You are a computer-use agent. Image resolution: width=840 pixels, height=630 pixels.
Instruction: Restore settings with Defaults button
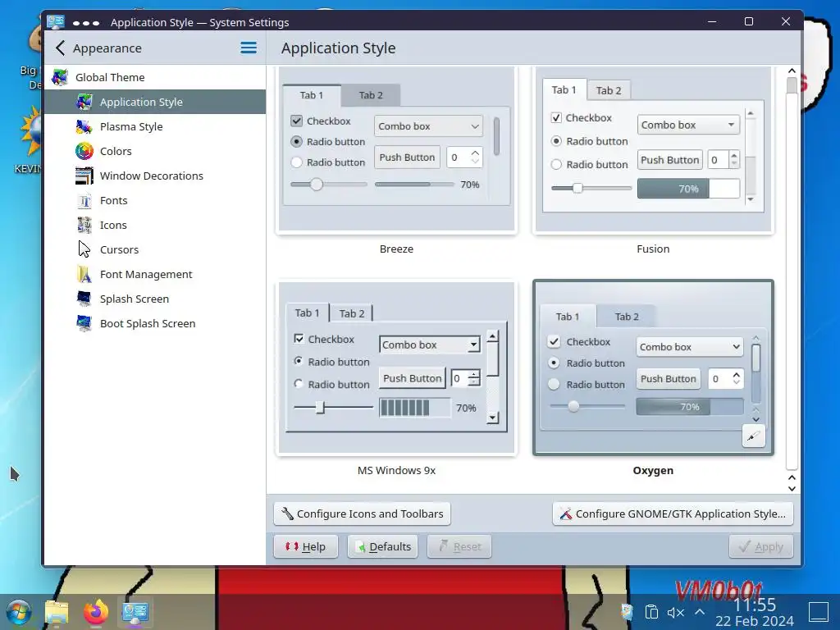(x=382, y=546)
